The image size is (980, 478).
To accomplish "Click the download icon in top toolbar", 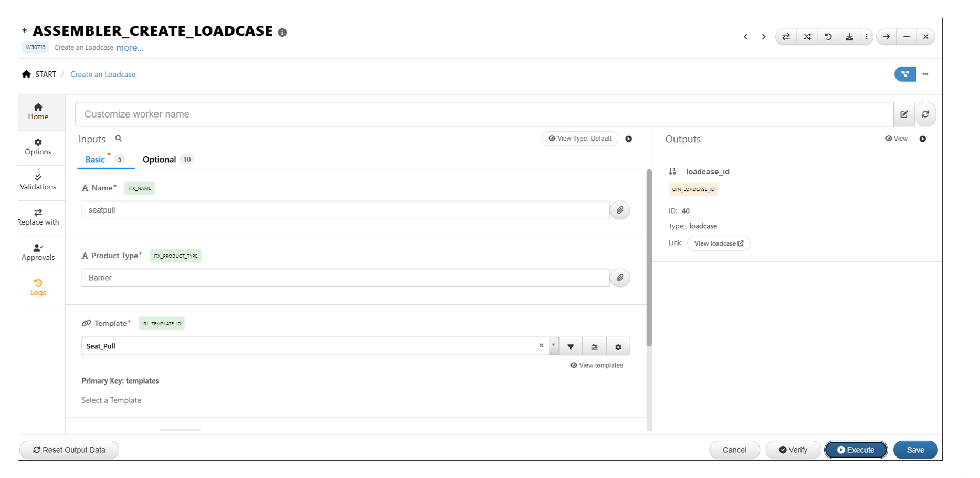I will click(849, 37).
